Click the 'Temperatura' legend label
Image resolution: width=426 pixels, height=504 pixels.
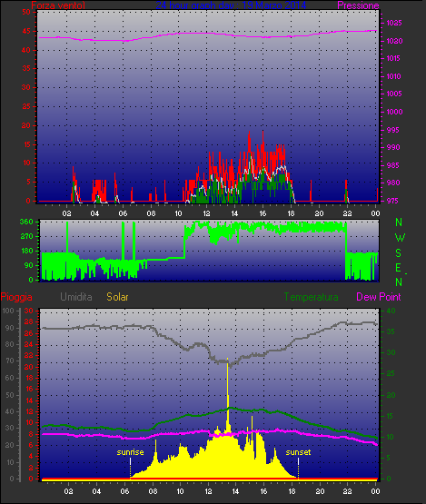tap(311, 297)
